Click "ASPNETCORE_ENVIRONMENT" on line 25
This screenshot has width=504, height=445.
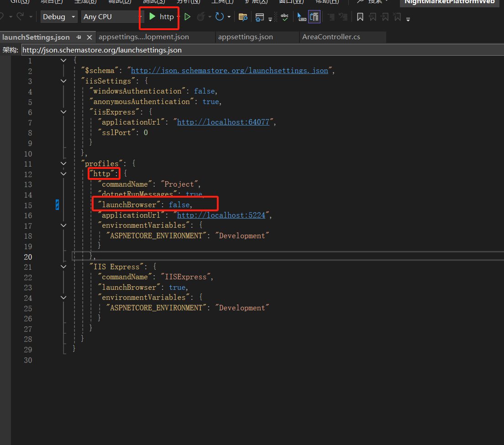(156, 308)
